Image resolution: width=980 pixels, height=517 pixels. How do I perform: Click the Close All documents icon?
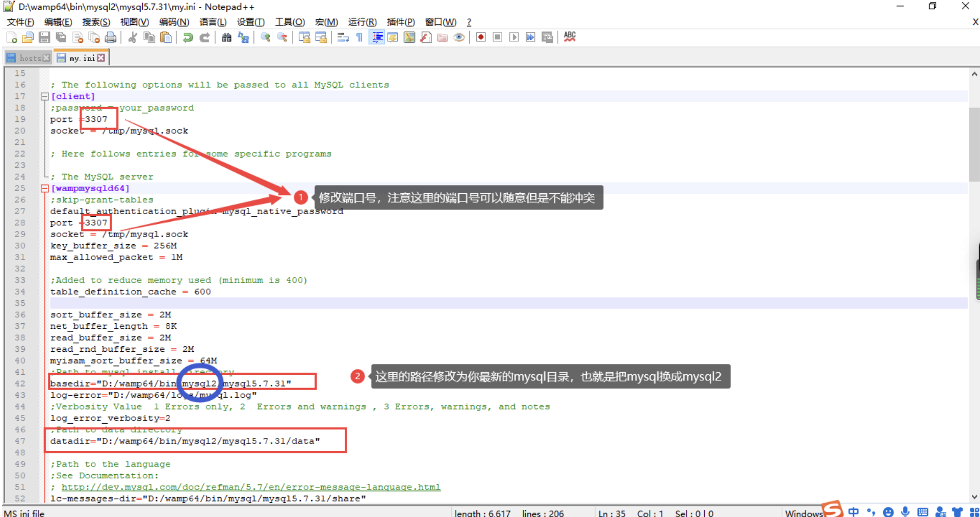[94, 37]
